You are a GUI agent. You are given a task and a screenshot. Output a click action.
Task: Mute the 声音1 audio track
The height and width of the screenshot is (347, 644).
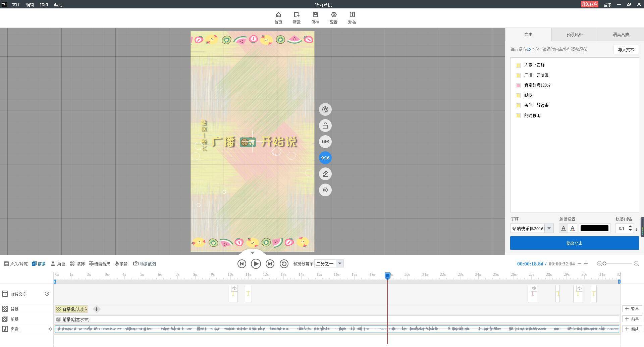50,329
